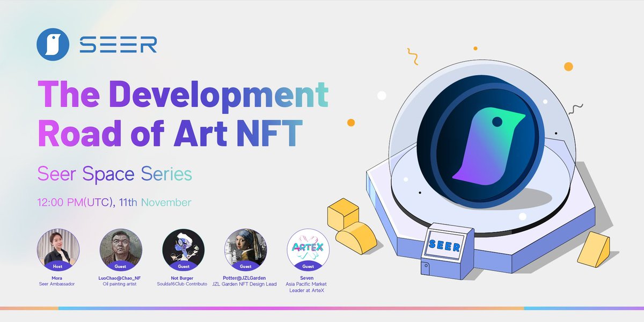
Task: Click the "12:00 PM(UTC), 11th November" date text
Action: point(114,203)
